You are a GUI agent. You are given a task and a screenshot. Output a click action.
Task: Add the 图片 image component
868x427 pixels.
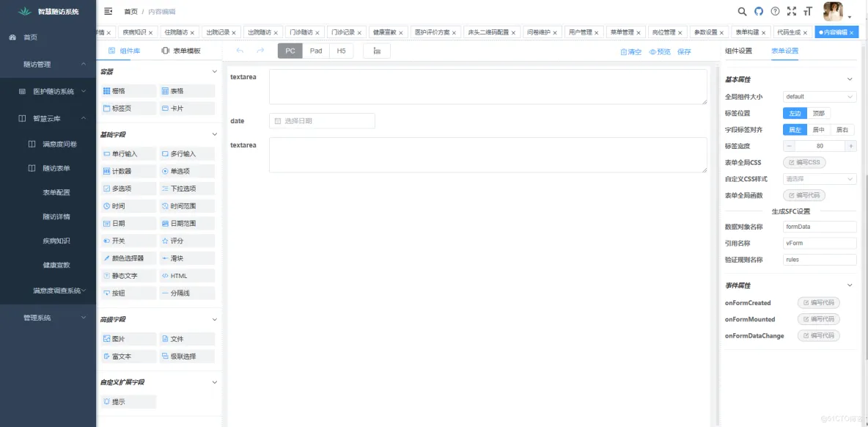click(128, 339)
